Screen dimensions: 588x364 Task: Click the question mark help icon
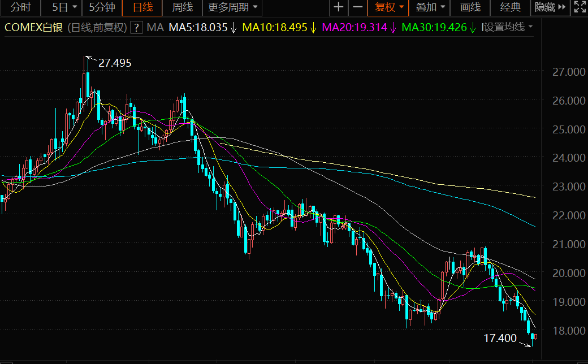(x=136, y=27)
